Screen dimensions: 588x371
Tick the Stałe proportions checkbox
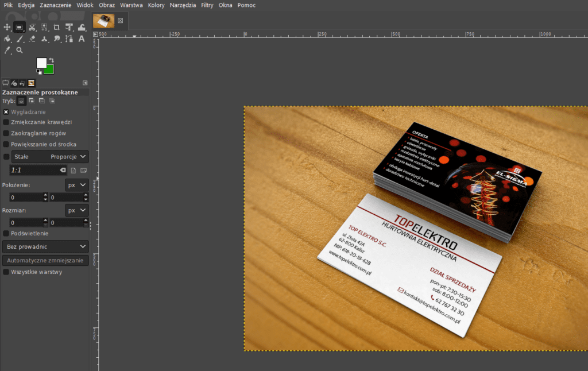[x=6, y=157]
